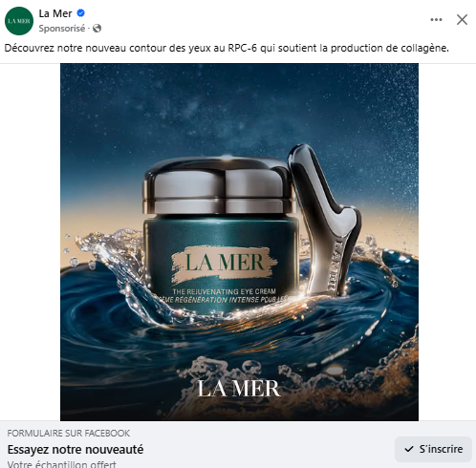This screenshot has height=468, width=476.
Task: Click the Essayez notre nouveauté headline
Action: point(76,450)
